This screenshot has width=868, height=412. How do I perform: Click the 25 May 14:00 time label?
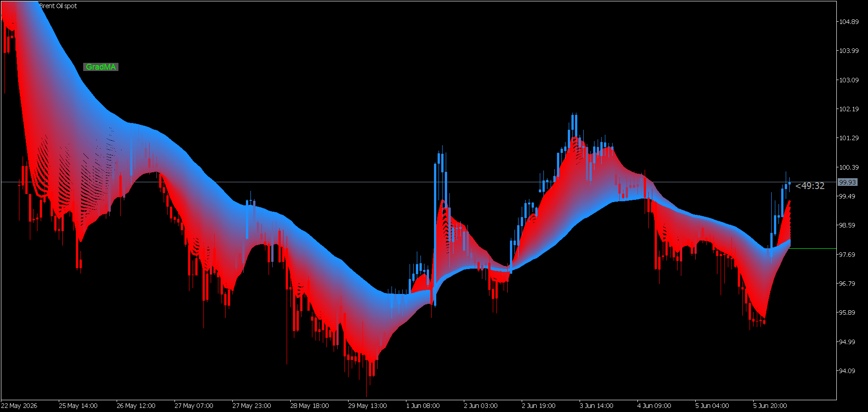click(x=78, y=406)
